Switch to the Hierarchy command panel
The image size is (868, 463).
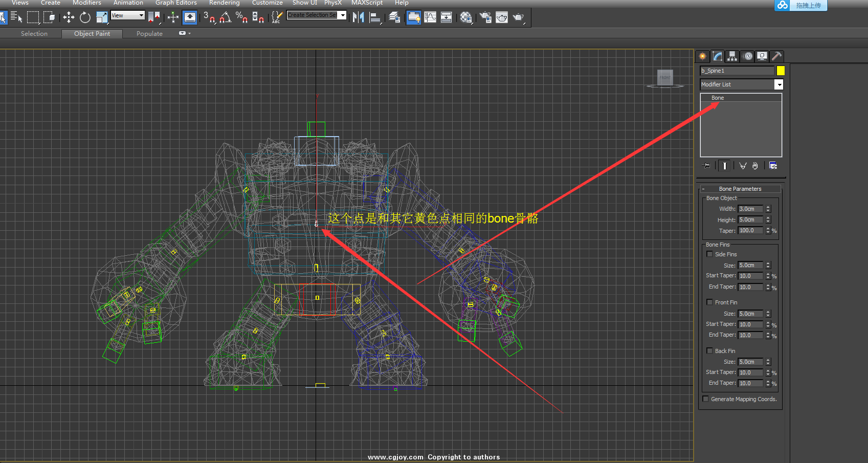[732, 56]
